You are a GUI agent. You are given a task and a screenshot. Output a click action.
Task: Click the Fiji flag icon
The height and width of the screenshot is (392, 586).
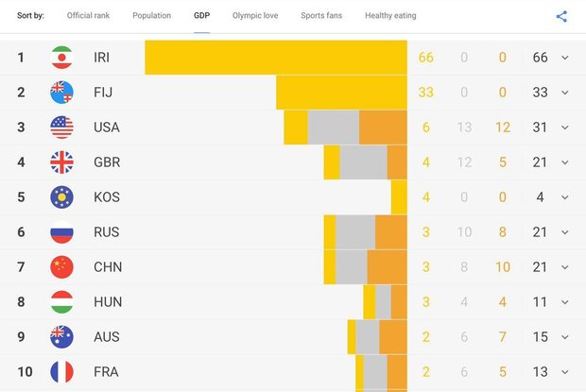click(x=61, y=93)
